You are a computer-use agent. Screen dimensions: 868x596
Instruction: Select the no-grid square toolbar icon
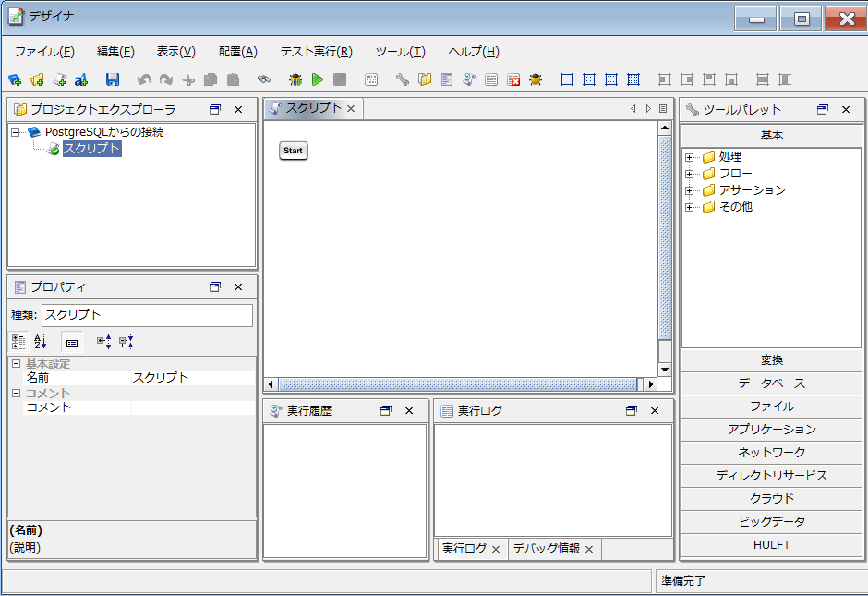(567, 79)
